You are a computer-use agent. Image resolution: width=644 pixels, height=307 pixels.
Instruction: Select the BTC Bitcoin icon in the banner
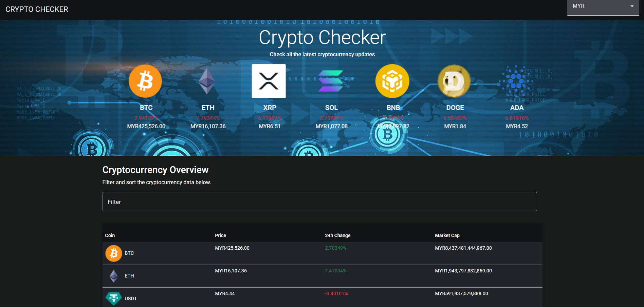click(x=145, y=81)
